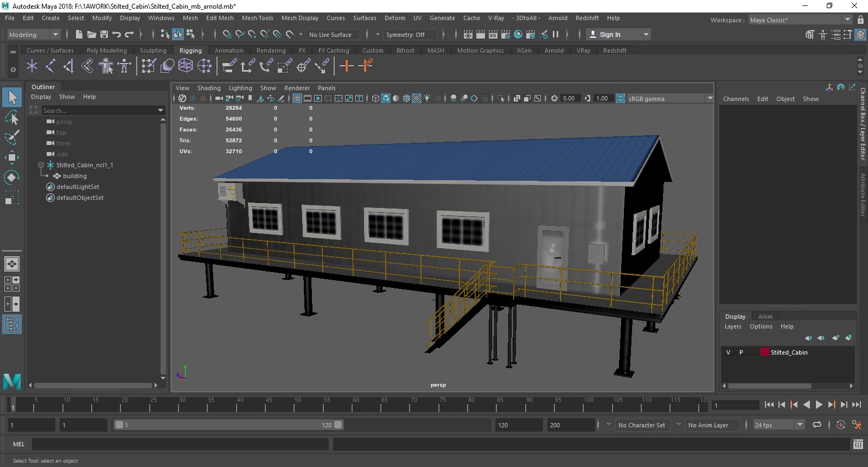The image size is (868, 467).
Task: Click the IPR render icon
Action: (x=493, y=34)
